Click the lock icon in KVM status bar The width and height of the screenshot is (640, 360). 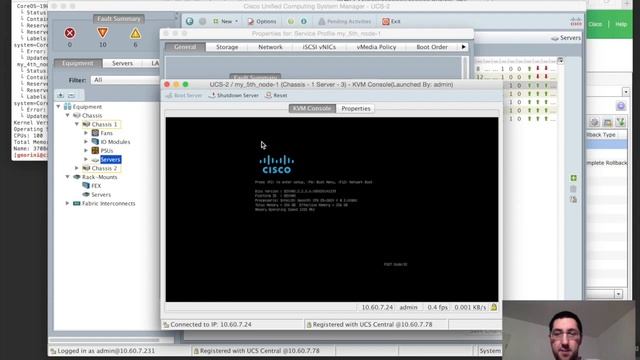[x=494, y=307]
